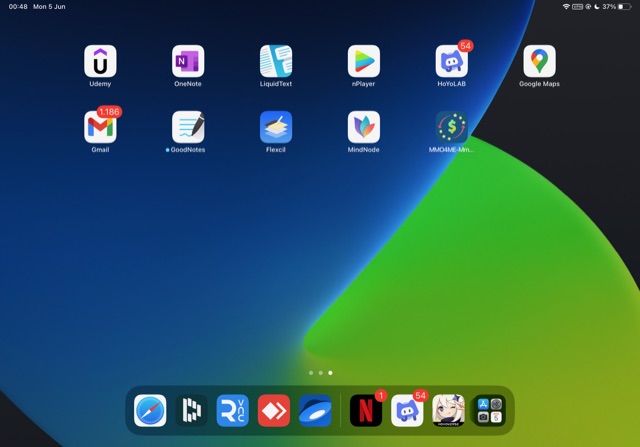Tap the 37% battery percentage text

click(609, 7)
